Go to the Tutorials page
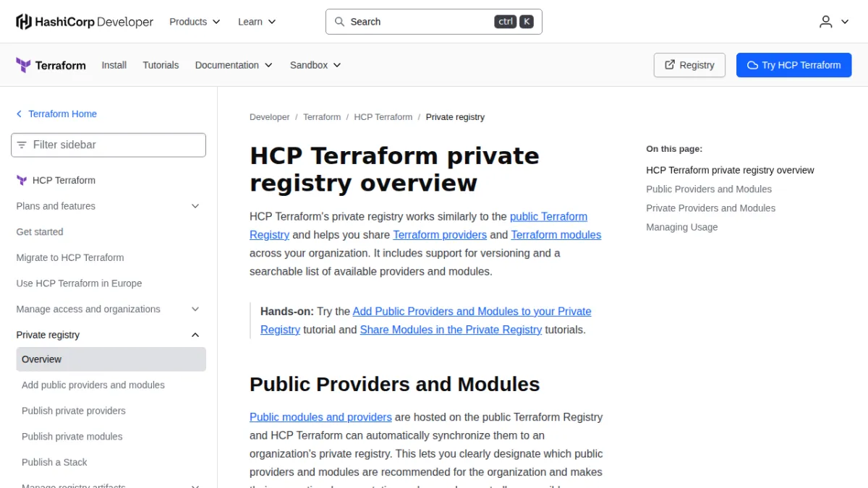The height and width of the screenshot is (488, 868). pos(161,65)
